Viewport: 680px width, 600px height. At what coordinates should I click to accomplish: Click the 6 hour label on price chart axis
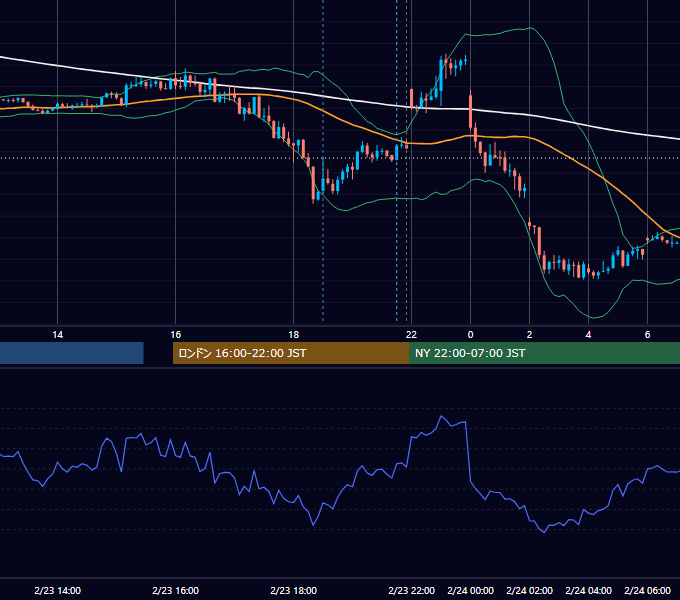[647, 335]
